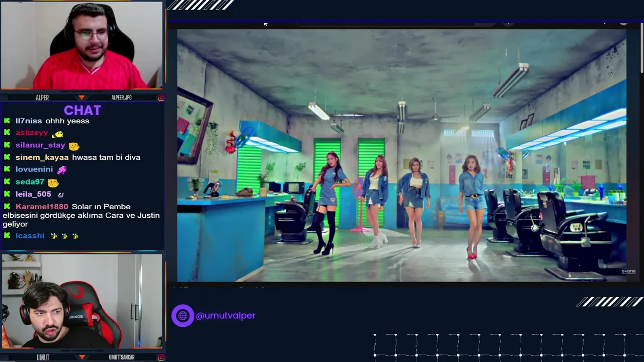This screenshot has height=362, width=644.
Task: Click the Kick badge next to Karamel1880
Action: point(7,207)
